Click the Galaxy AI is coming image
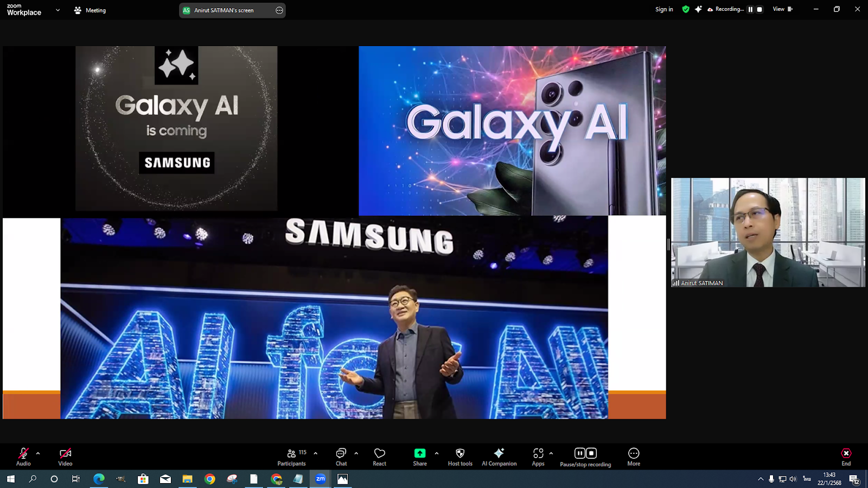Viewport: 868px width, 488px height. [x=176, y=129]
